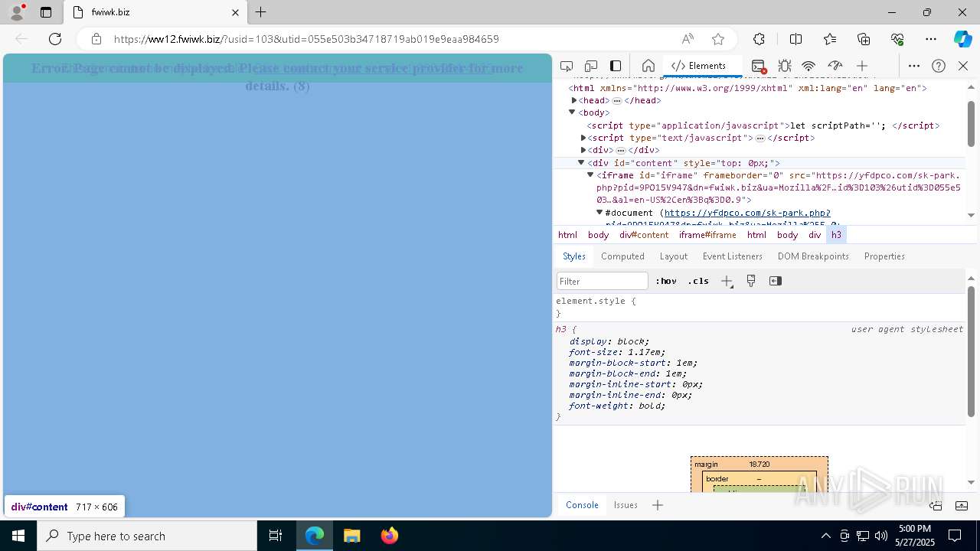Viewport: 980px width, 551px height.
Task: Collapse the div id content node
Action: click(x=581, y=163)
